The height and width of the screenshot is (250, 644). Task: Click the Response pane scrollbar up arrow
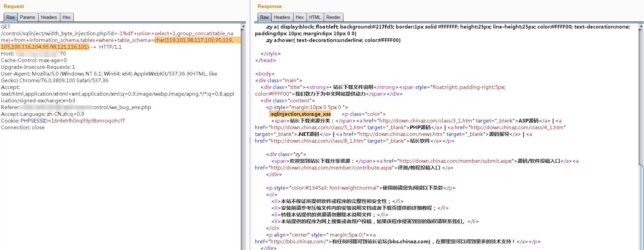[x=641, y=26]
